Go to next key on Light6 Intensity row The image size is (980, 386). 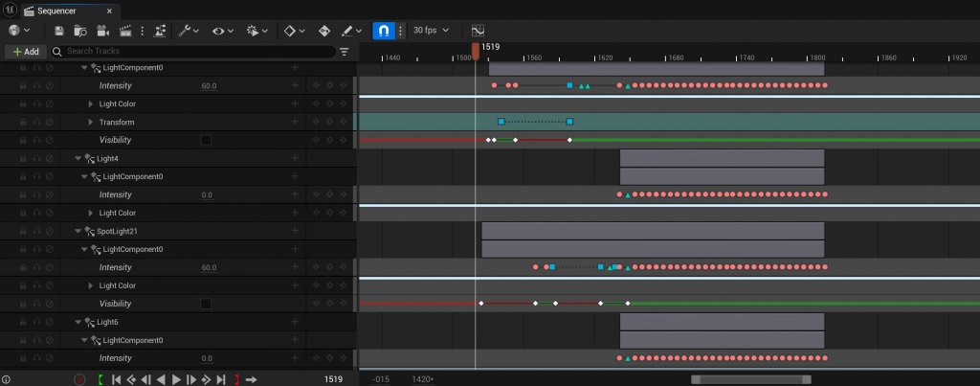click(343, 358)
